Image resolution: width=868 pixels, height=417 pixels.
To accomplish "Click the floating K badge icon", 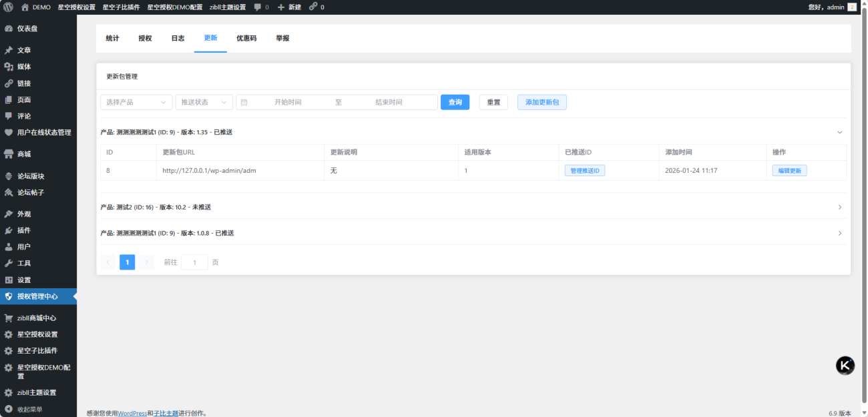I will 845,365.
